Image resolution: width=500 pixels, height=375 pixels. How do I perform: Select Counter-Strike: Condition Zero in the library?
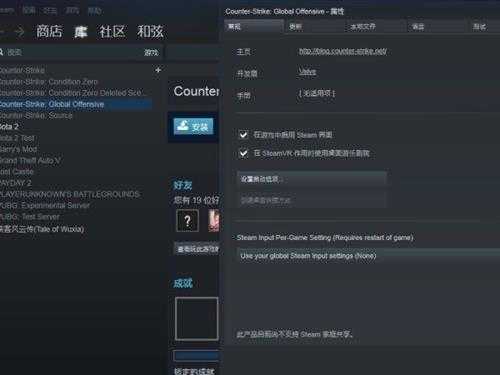(48, 82)
